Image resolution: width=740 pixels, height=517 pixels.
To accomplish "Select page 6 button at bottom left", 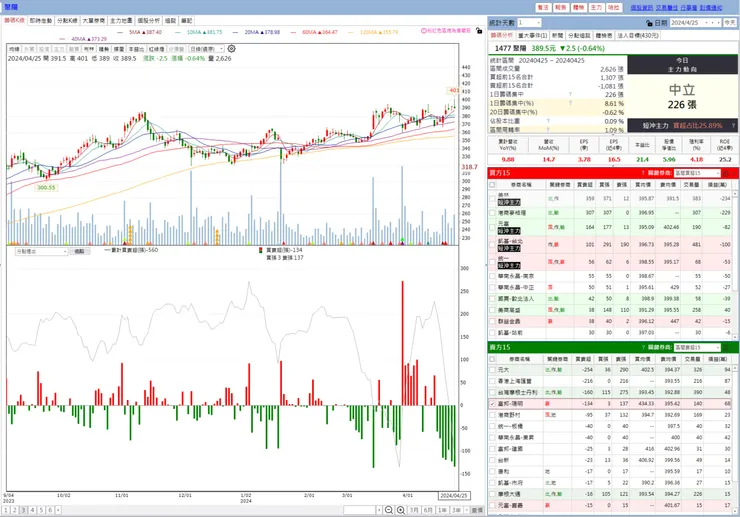I will click(50, 510).
